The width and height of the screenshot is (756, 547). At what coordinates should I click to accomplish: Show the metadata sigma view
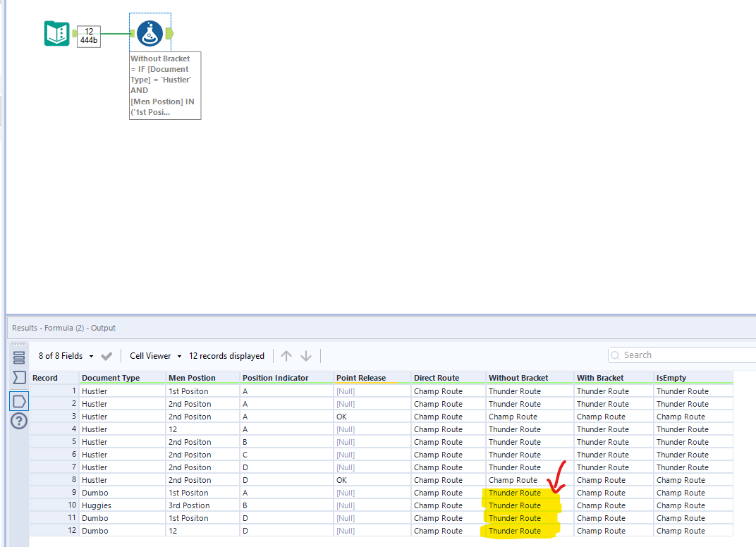tap(19, 379)
